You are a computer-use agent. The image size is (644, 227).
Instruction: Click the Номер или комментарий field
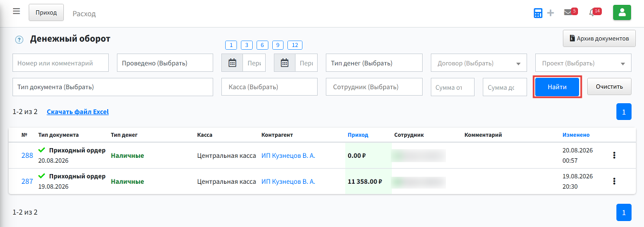[61, 63]
